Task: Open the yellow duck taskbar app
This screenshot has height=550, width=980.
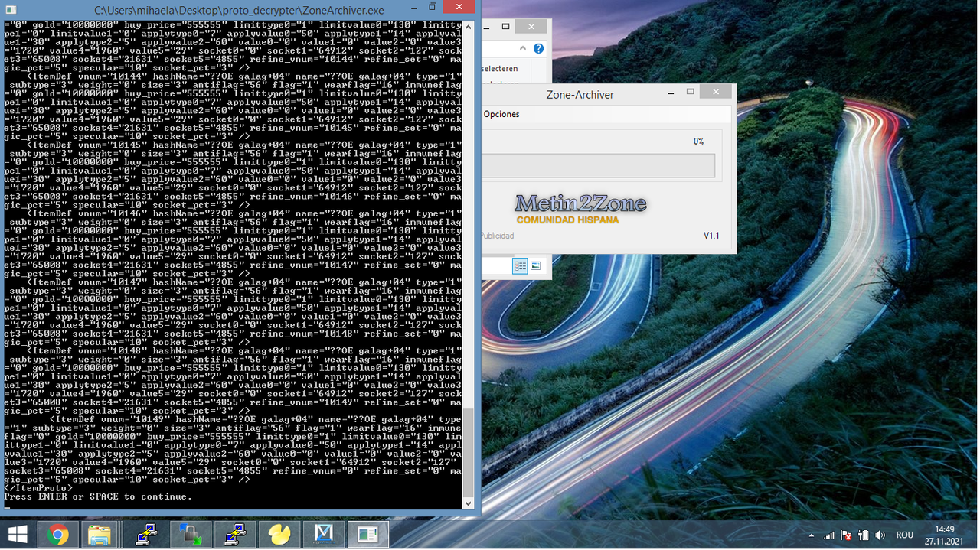Action: pyautogui.click(x=279, y=535)
